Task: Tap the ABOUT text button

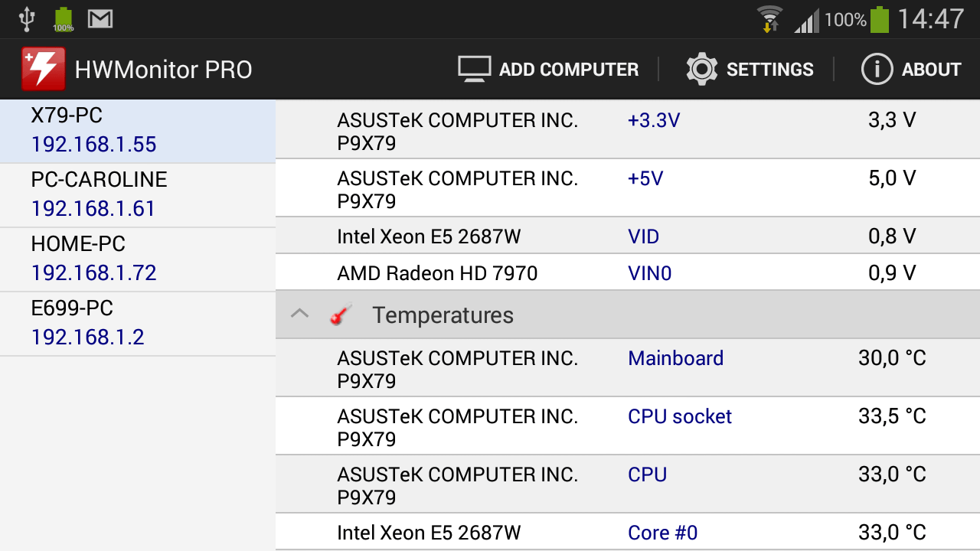Action: (x=931, y=70)
